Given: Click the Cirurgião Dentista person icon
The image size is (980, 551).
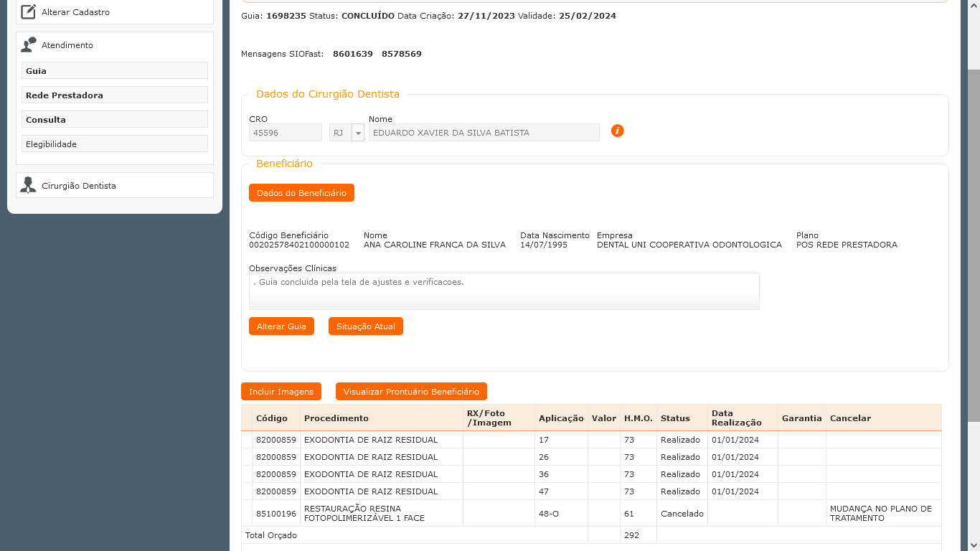Looking at the screenshot, I should pyautogui.click(x=29, y=186).
